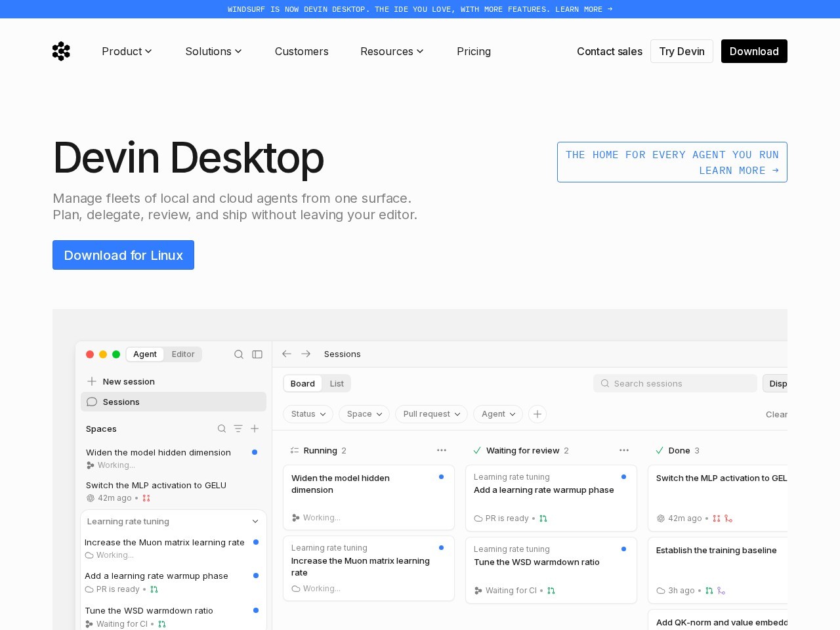The image size is (840, 630).
Task: Click the blue dot on the Running 'Widen the model' card
Action: 441,477
